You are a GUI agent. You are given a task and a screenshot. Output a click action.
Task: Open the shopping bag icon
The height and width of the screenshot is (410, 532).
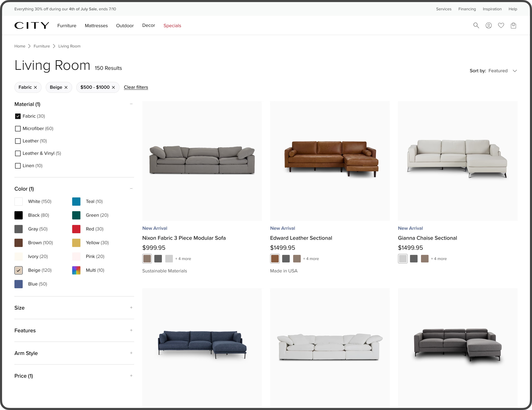coord(513,25)
